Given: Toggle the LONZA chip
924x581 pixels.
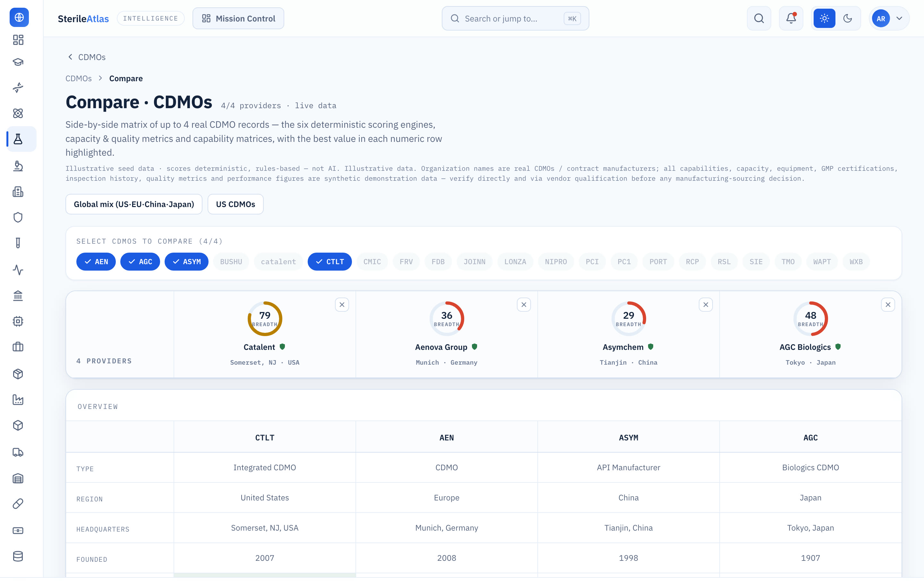Looking at the screenshot, I should click(515, 262).
